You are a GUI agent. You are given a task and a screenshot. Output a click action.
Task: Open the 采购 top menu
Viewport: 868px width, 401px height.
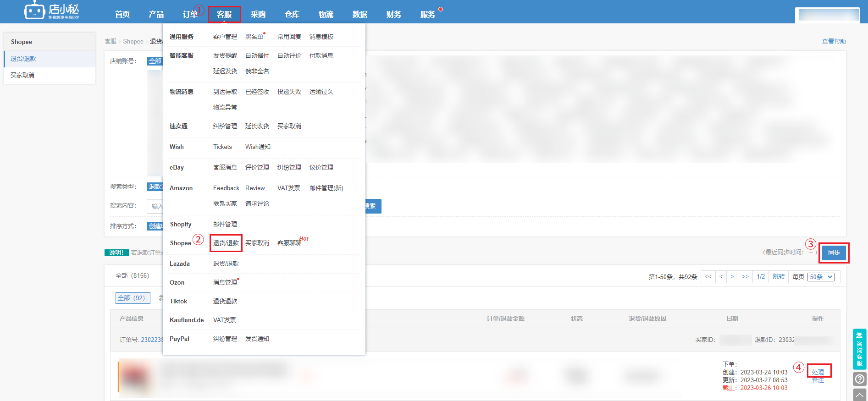click(x=258, y=14)
